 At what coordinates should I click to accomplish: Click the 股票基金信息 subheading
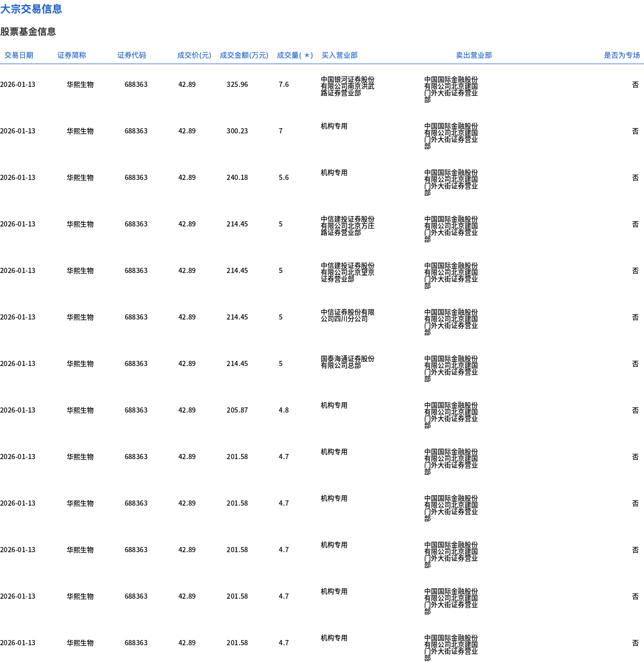click(28, 32)
